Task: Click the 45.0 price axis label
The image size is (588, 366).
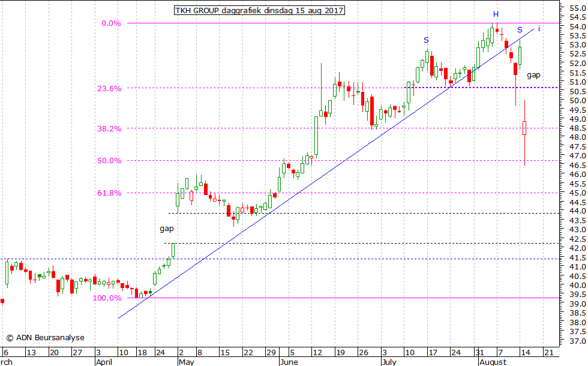Action: coord(577,193)
